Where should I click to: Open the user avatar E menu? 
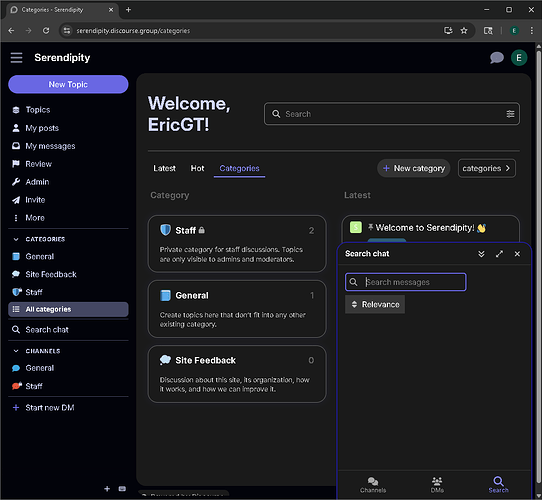[518, 57]
